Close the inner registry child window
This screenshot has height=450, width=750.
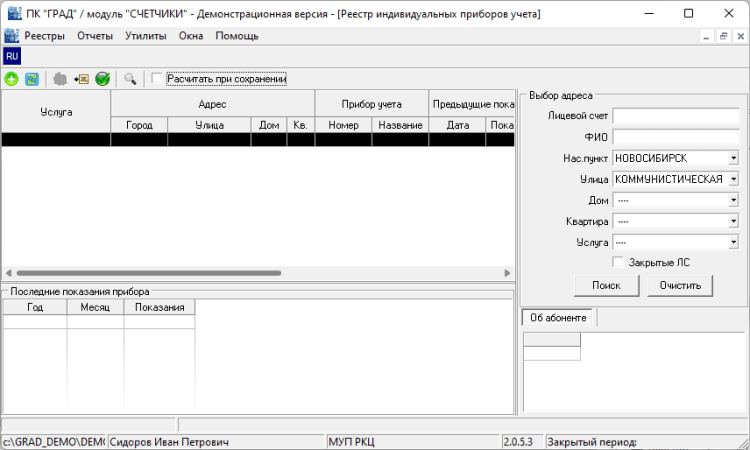coord(740,36)
